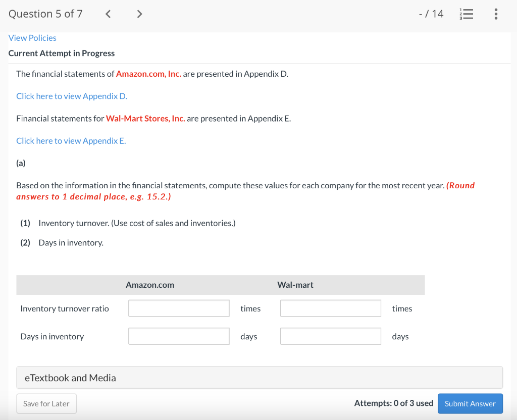The image size is (517, 420).
Task: Click here to view Appendix E
Action: tap(71, 141)
